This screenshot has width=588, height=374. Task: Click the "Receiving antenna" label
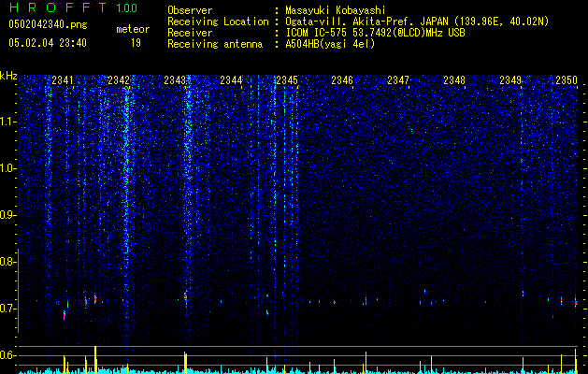(x=215, y=44)
